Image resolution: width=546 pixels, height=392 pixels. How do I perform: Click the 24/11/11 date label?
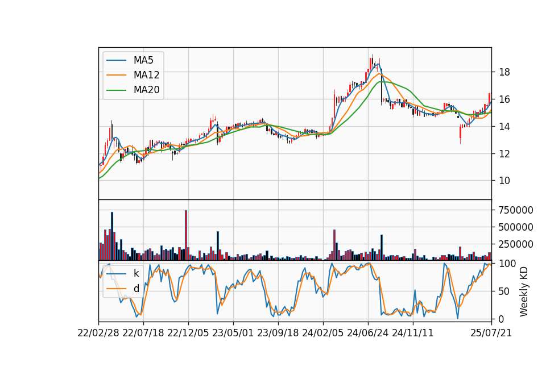coord(413,333)
